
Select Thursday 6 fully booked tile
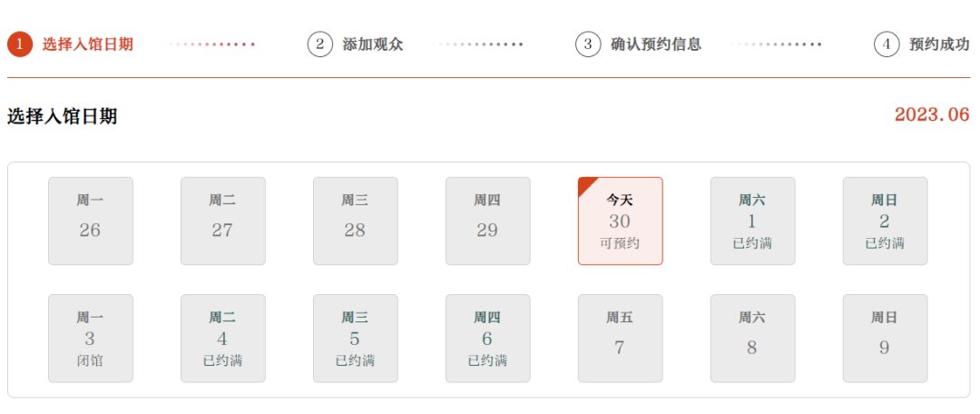click(488, 339)
